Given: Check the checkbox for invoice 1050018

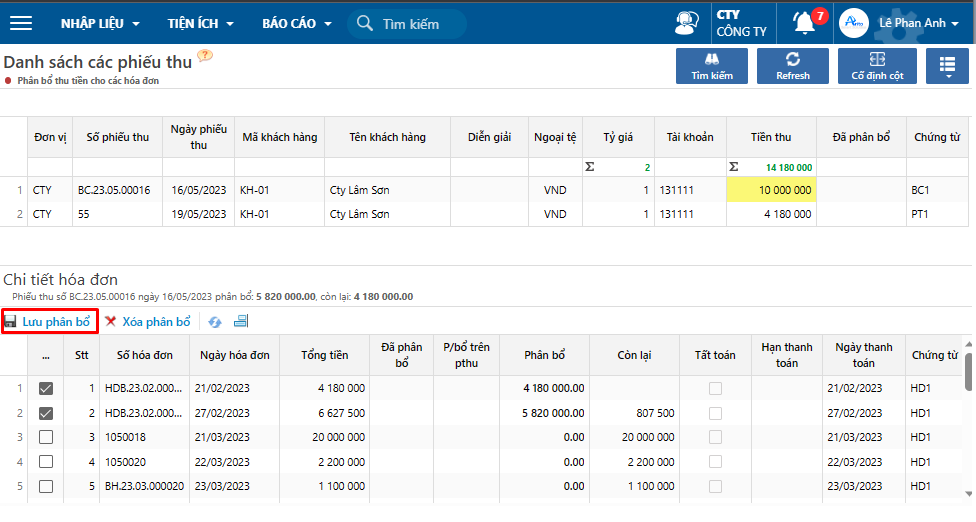Looking at the screenshot, I should [x=46, y=437].
